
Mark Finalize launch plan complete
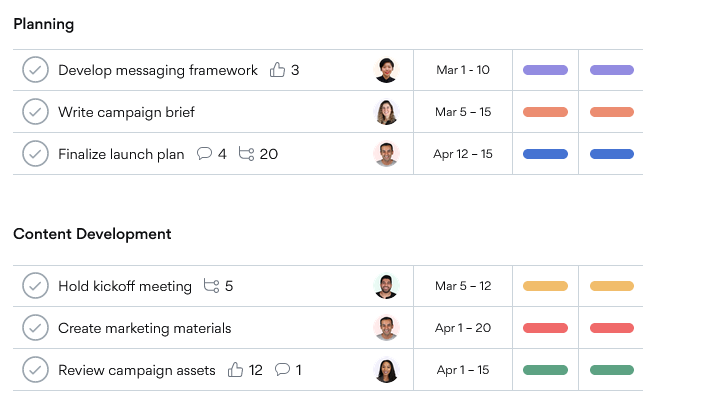[35, 154]
